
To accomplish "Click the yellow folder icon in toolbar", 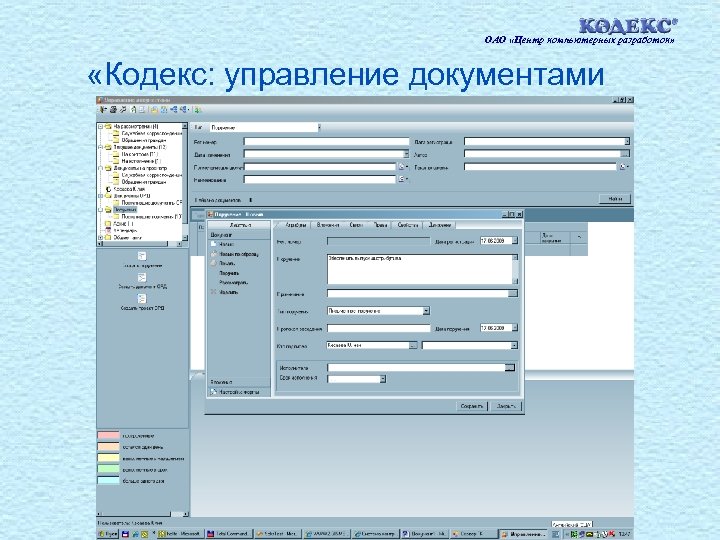I will [154, 110].
